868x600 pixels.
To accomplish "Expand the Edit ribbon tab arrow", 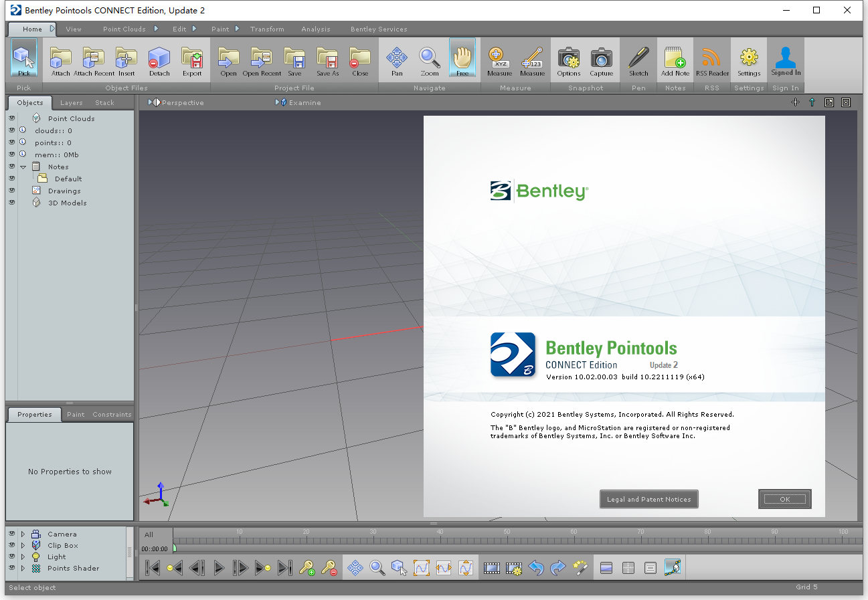I will point(195,29).
